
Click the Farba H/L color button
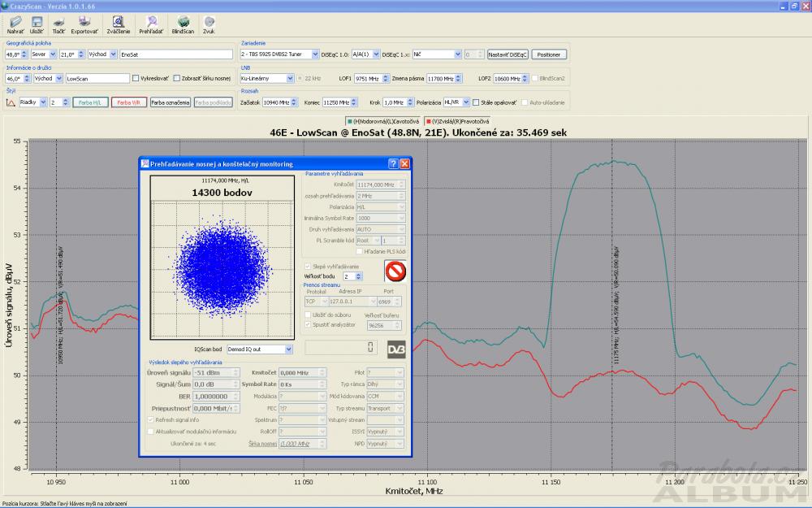click(x=90, y=102)
